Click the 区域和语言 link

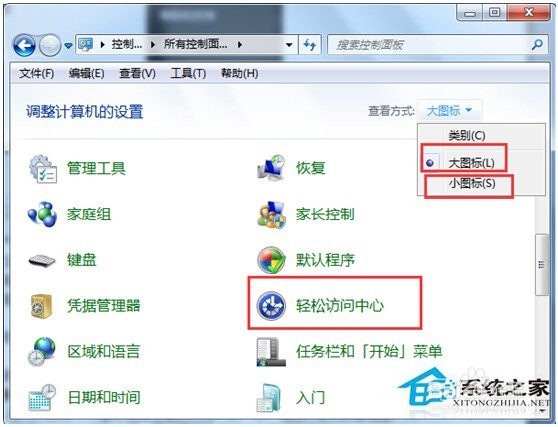tap(104, 351)
